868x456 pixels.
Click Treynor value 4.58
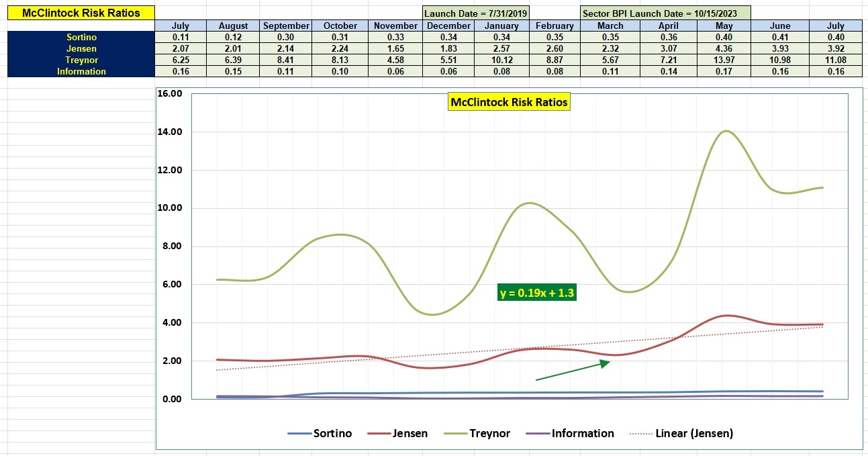tap(395, 60)
